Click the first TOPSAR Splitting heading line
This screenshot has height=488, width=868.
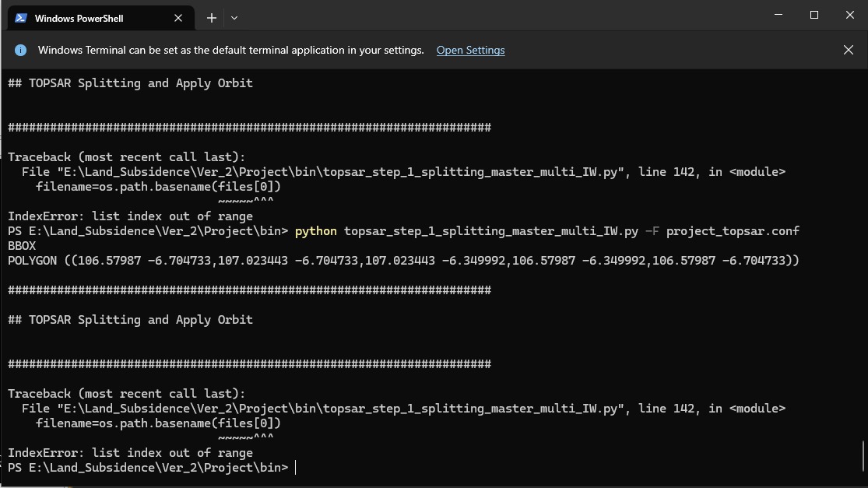coord(130,83)
